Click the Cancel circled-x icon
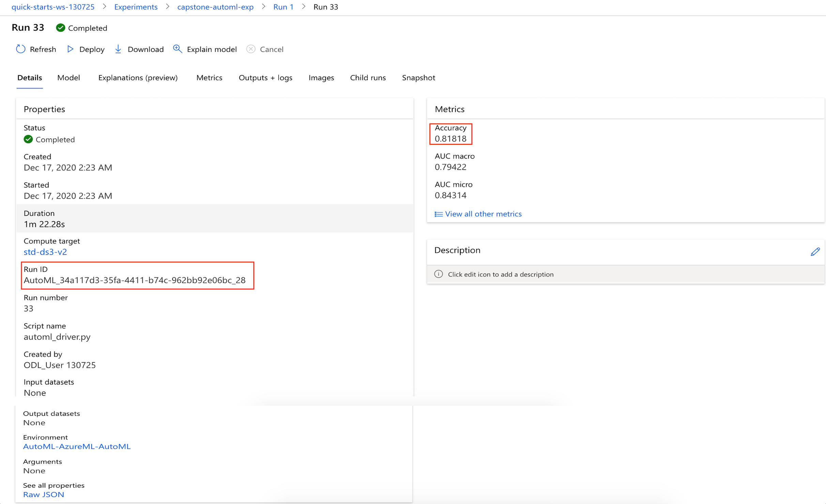Screen dimensions: 826x504 point(251,49)
